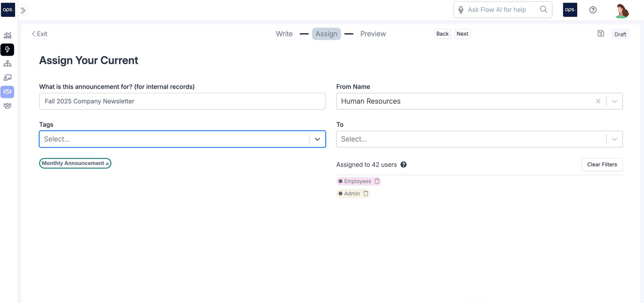Go to the Preview step
This screenshot has width=644, height=303.
click(373, 34)
